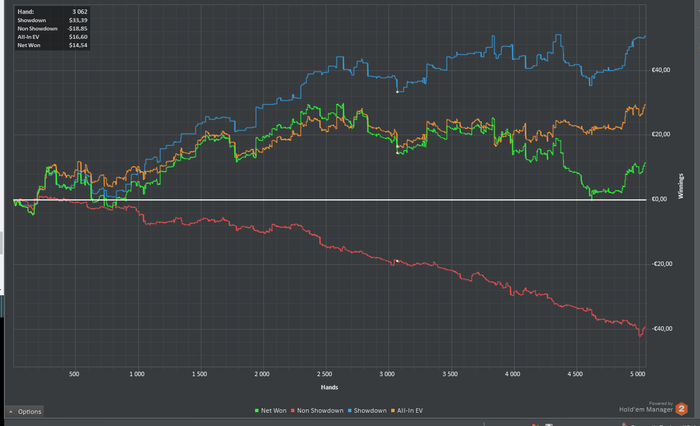Click the €0,00 y-axis label

click(x=659, y=199)
